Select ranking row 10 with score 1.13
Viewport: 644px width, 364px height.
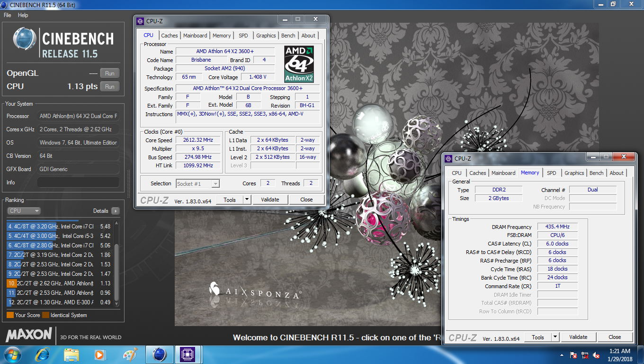(59, 283)
